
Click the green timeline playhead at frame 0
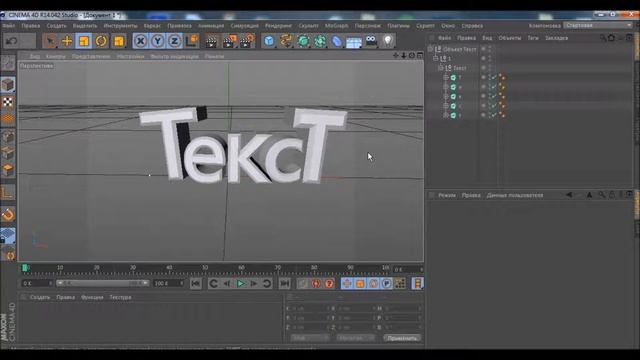click(25, 268)
